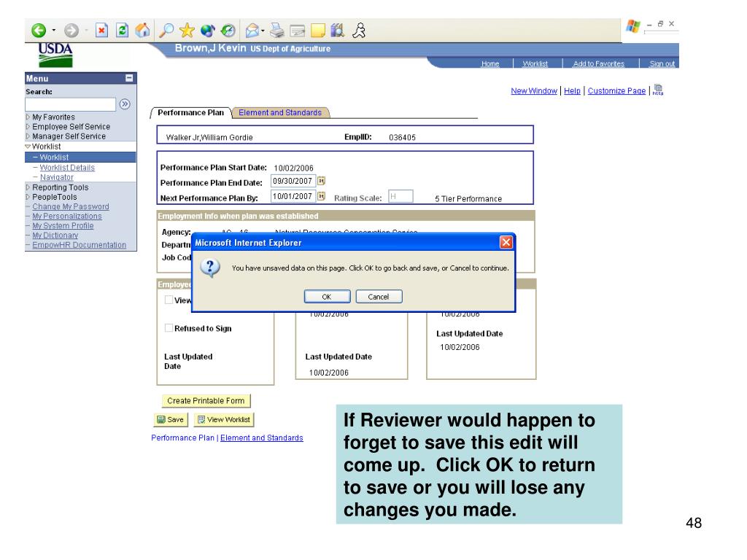Expand My Favorites menu folder
Screen dimensions: 747x560
[28, 117]
